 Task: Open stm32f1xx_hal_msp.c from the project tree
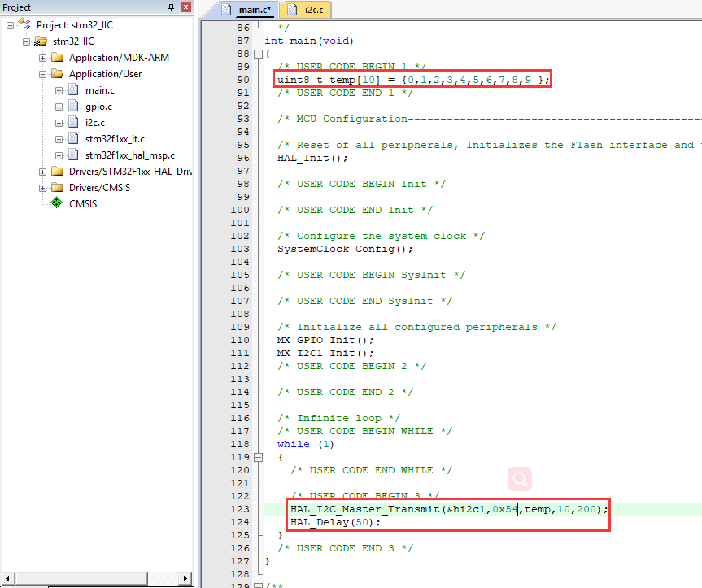73,155
